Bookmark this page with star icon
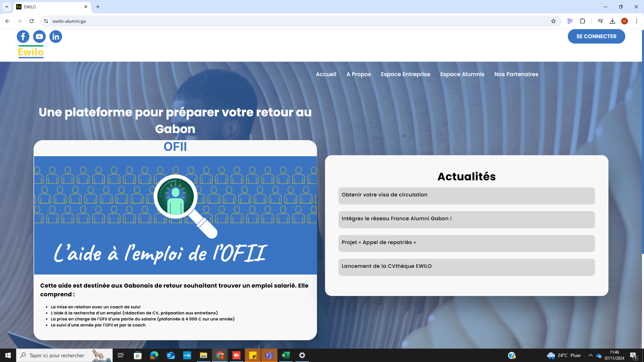The height and width of the screenshot is (362, 644). (x=553, y=21)
